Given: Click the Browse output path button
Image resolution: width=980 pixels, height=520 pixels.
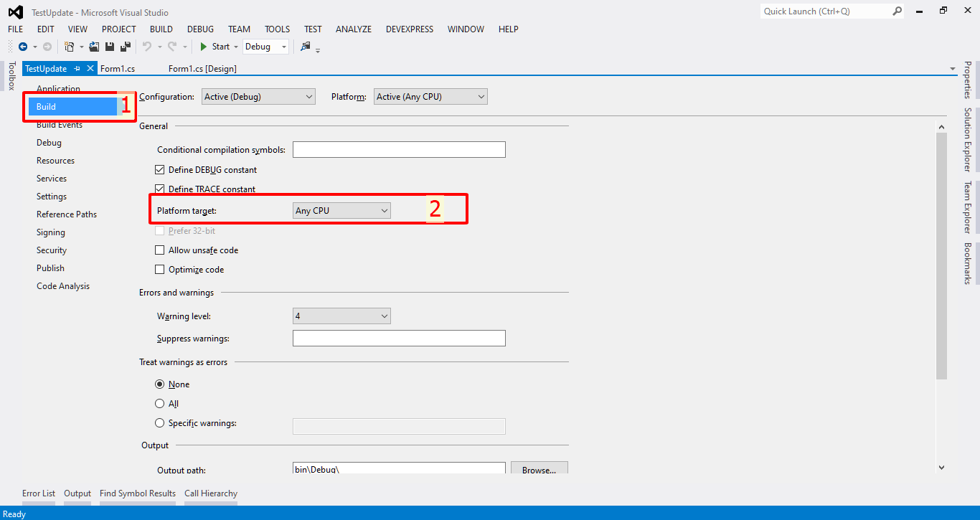Looking at the screenshot, I should [x=540, y=468].
